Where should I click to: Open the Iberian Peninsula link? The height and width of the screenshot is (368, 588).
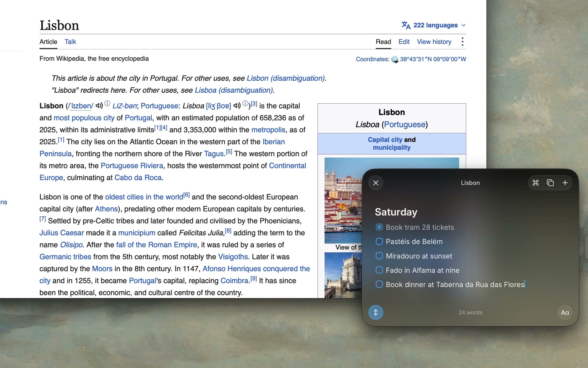point(273,142)
